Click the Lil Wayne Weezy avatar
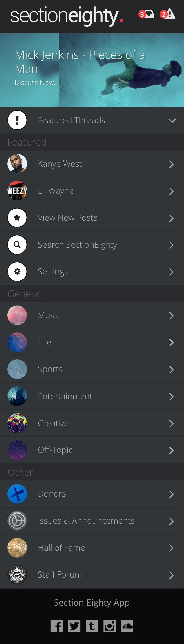 pyautogui.click(x=17, y=191)
